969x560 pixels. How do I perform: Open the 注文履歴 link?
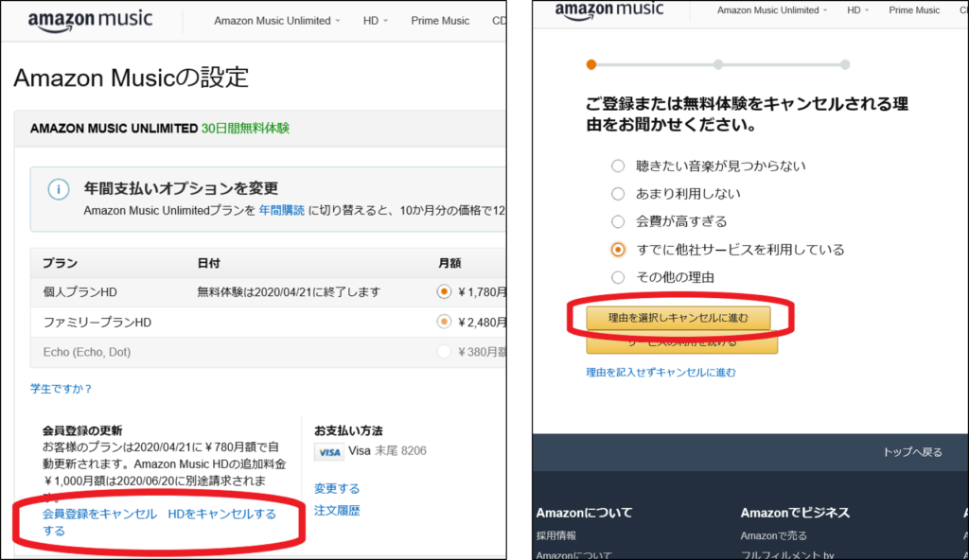(337, 511)
